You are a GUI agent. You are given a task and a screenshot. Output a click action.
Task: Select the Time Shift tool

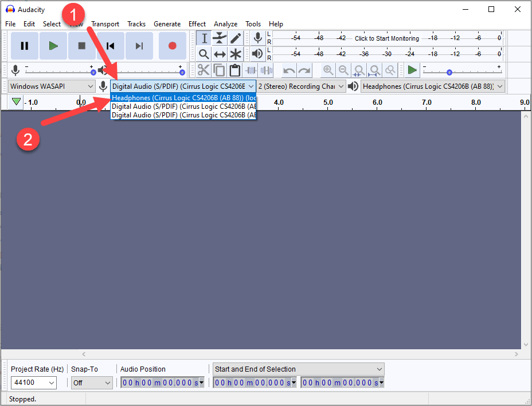click(220, 54)
